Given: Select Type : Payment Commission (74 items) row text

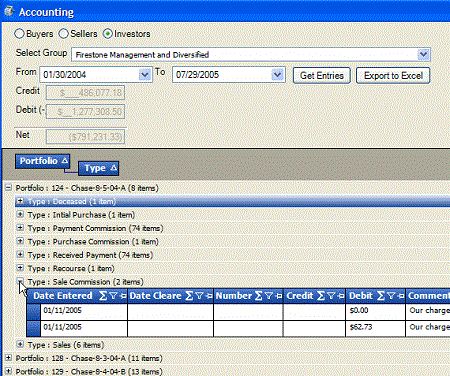Looking at the screenshot, I should click(95, 228).
